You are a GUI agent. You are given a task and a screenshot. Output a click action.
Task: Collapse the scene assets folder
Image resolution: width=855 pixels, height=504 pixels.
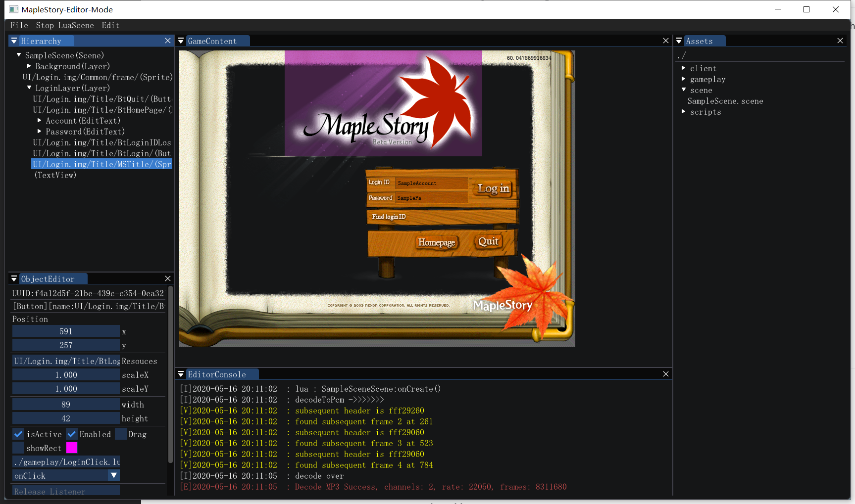click(x=684, y=90)
